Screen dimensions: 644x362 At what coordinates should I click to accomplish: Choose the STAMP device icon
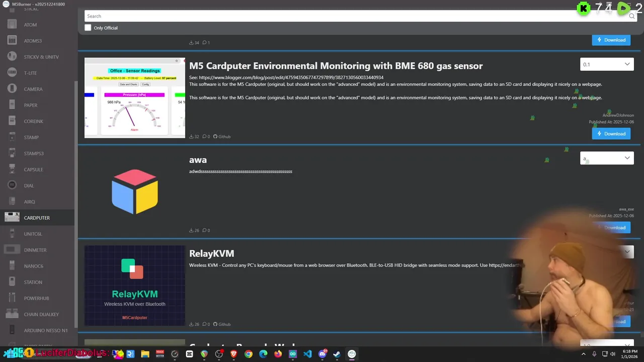tap(12, 137)
